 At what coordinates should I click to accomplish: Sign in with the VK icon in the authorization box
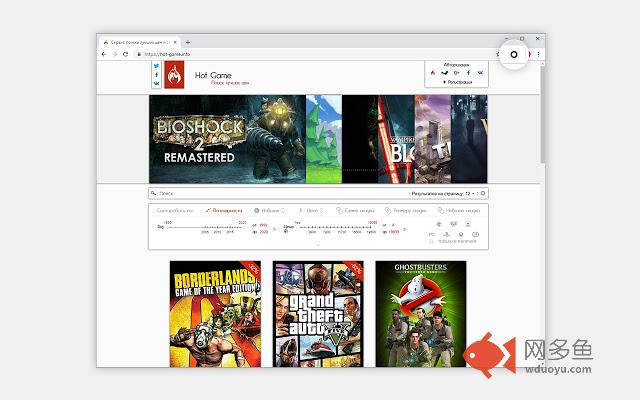click(x=480, y=73)
